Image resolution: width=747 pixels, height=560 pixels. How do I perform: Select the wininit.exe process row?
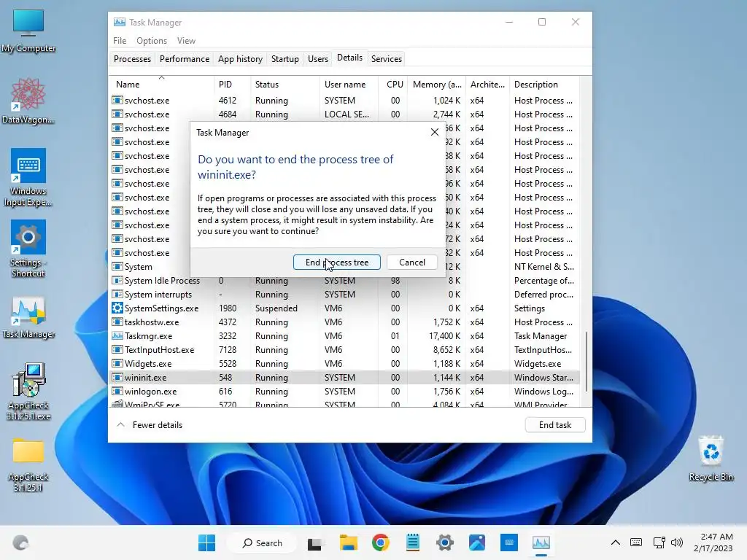click(344, 378)
